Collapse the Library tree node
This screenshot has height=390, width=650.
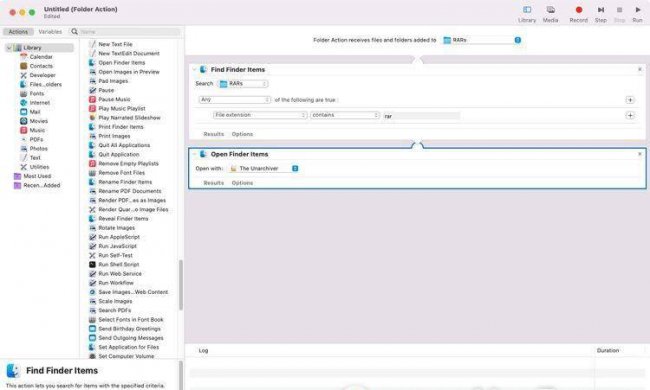coord(9,48)
